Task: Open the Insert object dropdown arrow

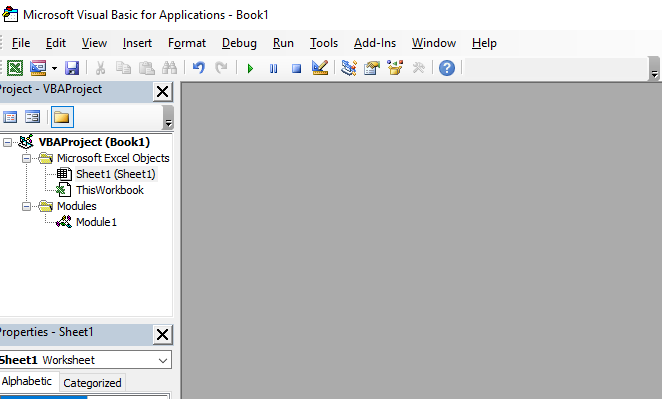Action: (x=54, y=68)
